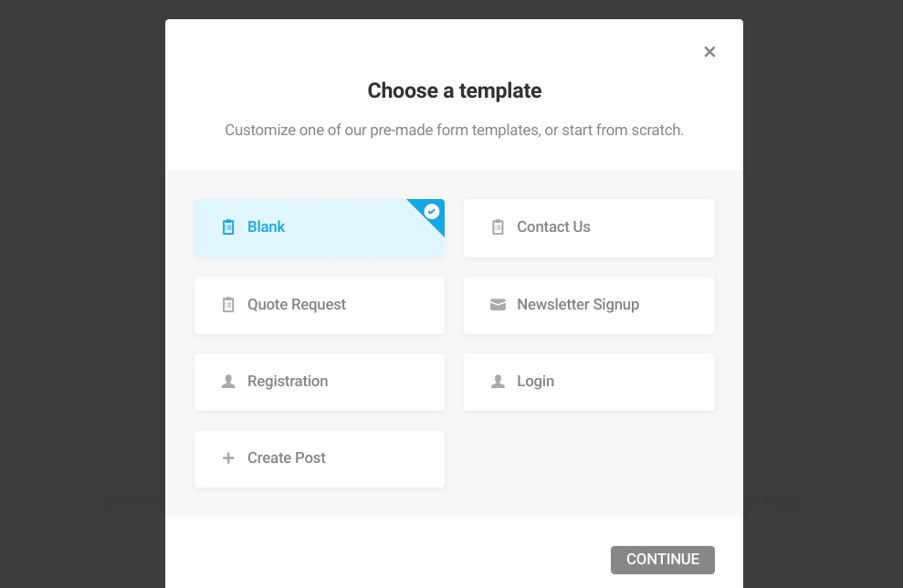Click the blue checkmark badge on Blank
Screen dimensions: 903x588
tap(432, 212)
